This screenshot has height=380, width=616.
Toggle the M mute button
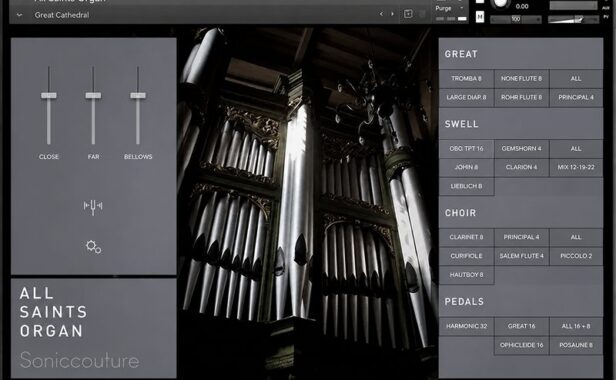[480, 17]
